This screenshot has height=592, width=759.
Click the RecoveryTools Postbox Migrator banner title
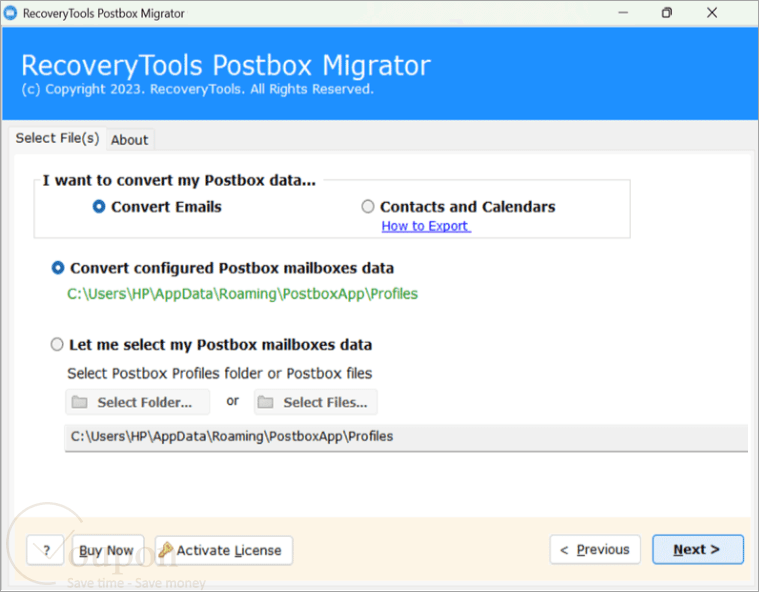(x=226, y=65)
